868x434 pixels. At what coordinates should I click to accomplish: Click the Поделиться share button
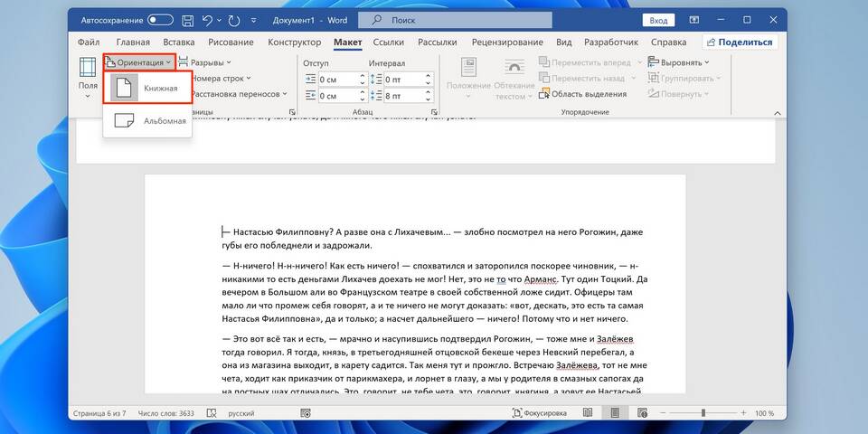740,42
